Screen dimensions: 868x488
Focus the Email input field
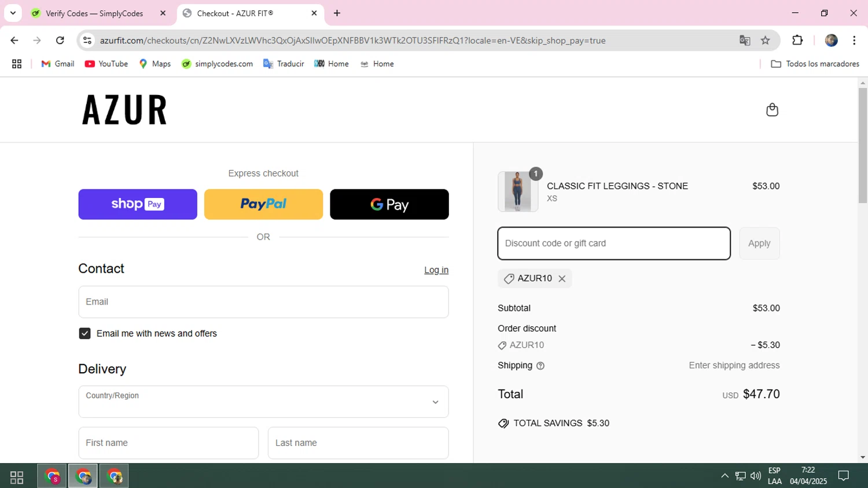[x=263, y=302]
